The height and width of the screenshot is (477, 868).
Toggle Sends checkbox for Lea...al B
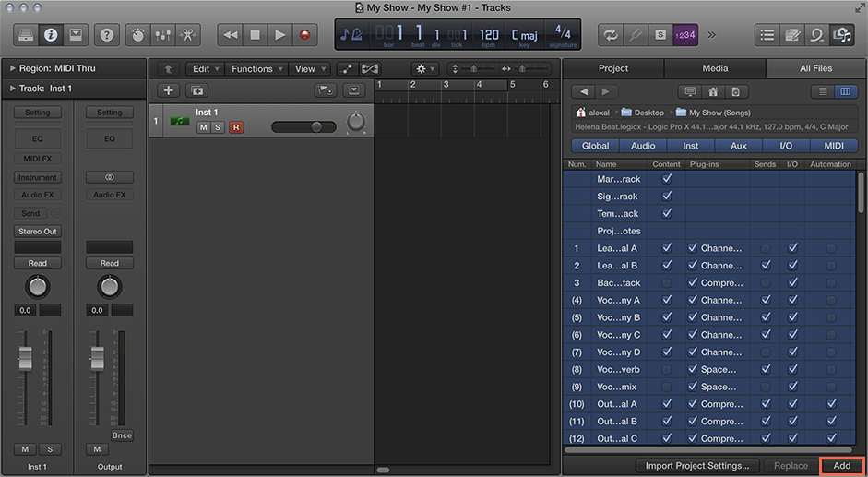(765, 266)
